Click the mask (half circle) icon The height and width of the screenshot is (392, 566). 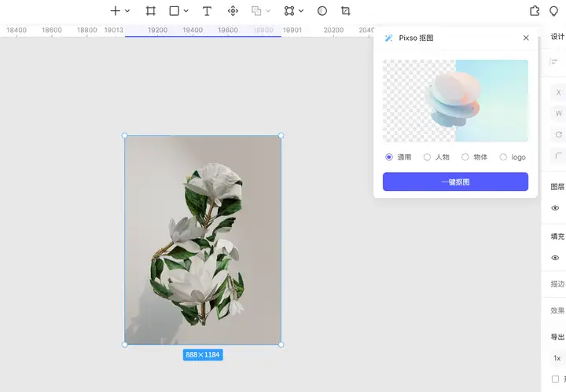(x=322, y=11)
